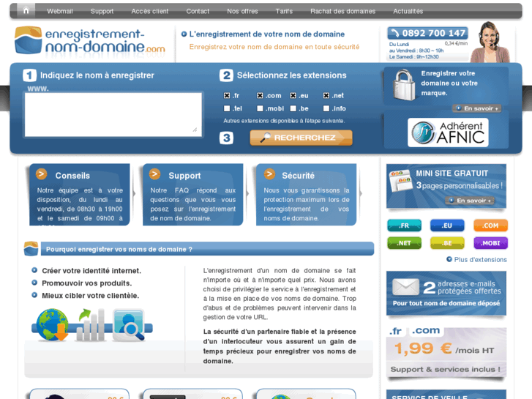The height and width of the screenshot is (399, 532).
Task: Click the Pourquoi enregistrer vos noms header
Action: (207, 249)
